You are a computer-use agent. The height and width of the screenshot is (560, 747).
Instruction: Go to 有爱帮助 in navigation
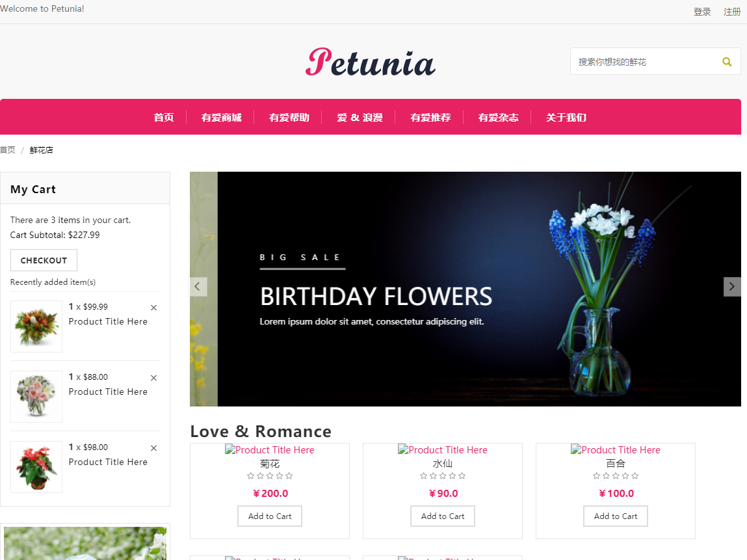289,117
